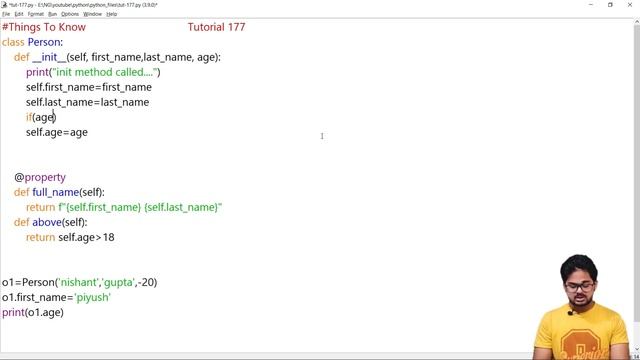Viewport: 640px width, 360px height.
Task: Click the 'def above(self):' line
Action: tap(51, 222)
